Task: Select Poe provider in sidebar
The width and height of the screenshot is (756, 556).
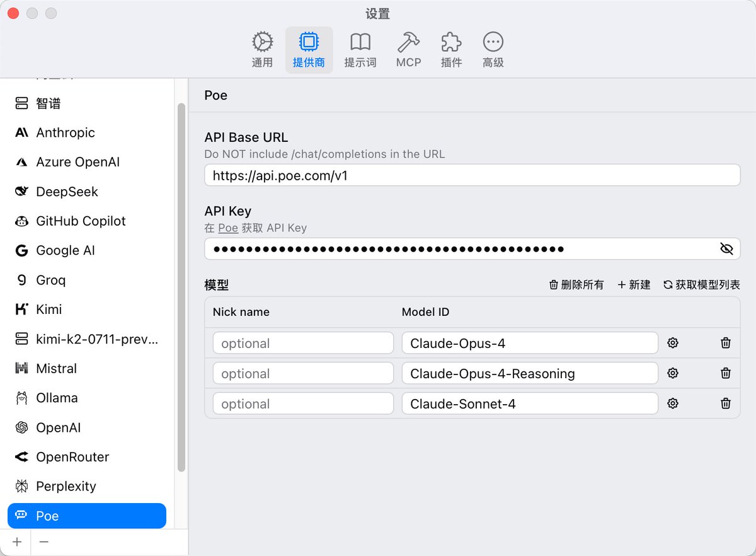Action: point(87,516)
